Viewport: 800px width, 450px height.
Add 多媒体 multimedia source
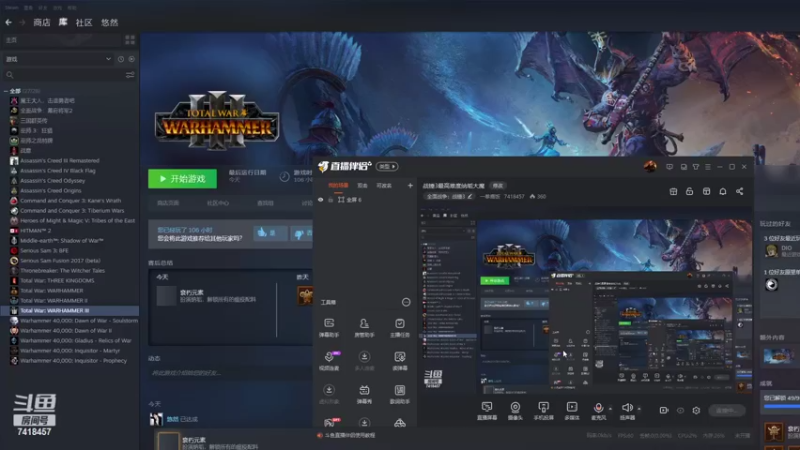[572, 411]
